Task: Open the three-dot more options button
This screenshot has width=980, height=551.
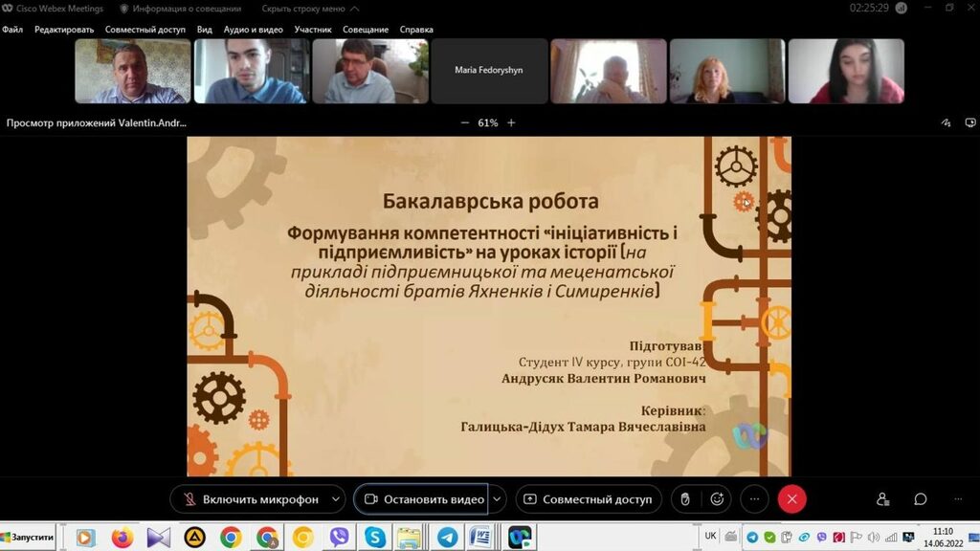Action: [x=754, y=499]
